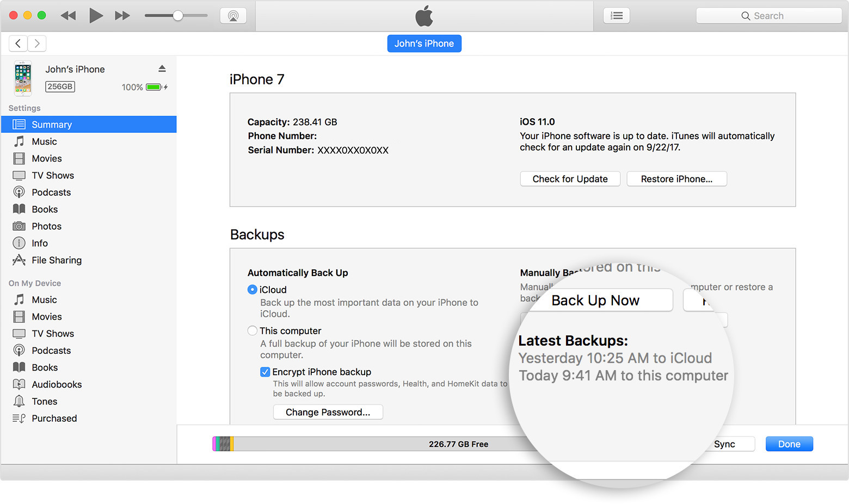Screen dimensions: 849x504
Task: Click the iPhone device thumbnail
Action: 23,78
